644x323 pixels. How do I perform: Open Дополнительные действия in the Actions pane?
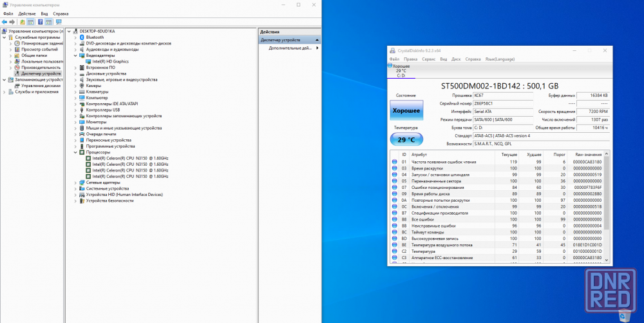point(290,48)
